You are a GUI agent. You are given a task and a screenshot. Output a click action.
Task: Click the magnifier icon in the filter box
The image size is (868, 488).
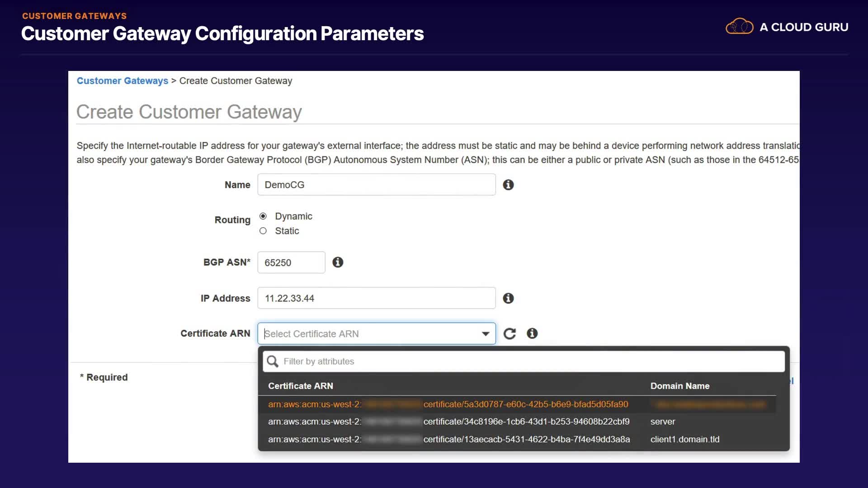[273, 361]
